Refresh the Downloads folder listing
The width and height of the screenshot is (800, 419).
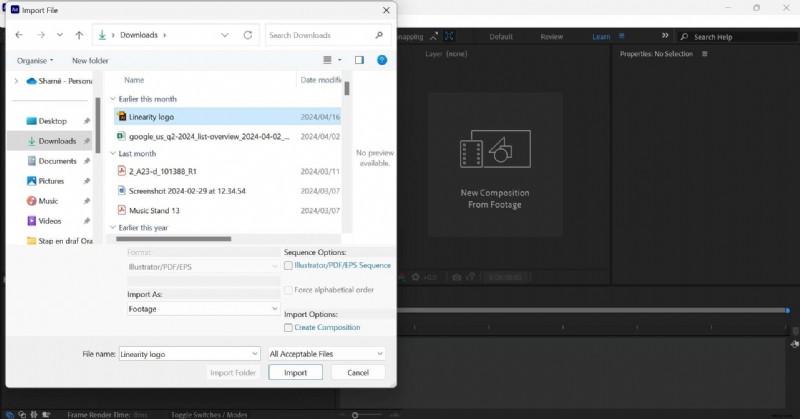click(247, 35)
